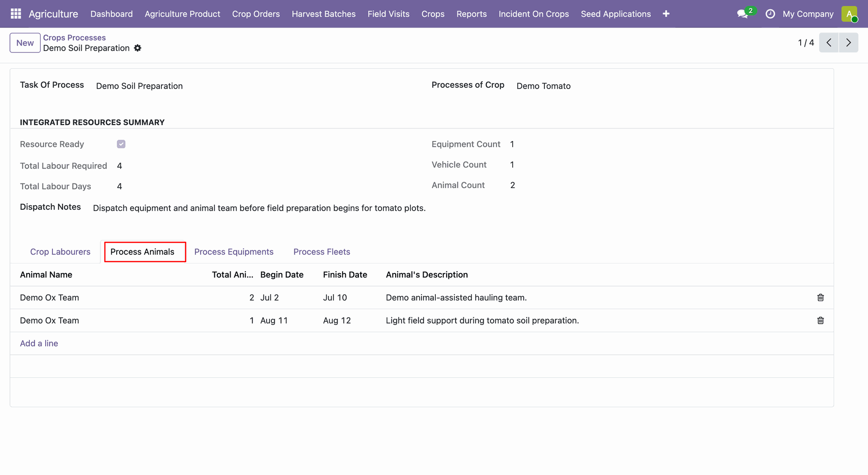
Task: Select the Process Animals tab
Action: 142,252
